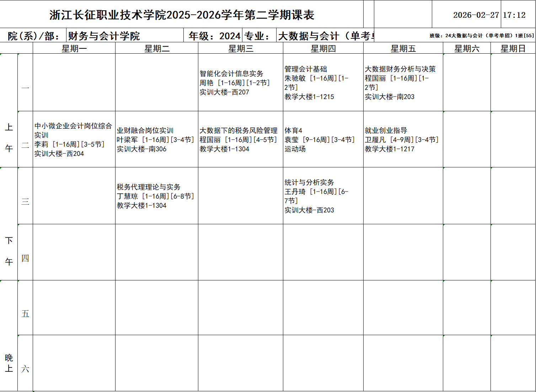
Task: Select the 中小微企业会计岗位综合实训 course cell
Action: [74, 140]
